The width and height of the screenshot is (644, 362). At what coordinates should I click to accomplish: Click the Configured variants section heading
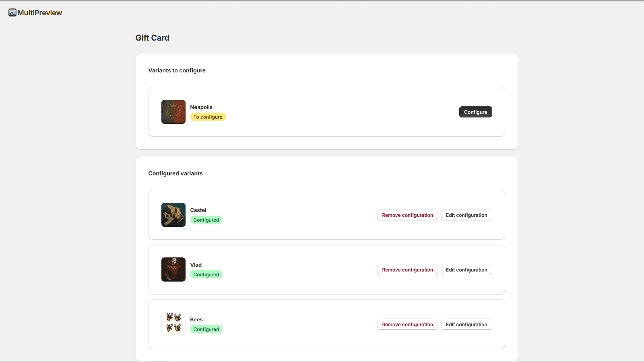click(175, 173)
